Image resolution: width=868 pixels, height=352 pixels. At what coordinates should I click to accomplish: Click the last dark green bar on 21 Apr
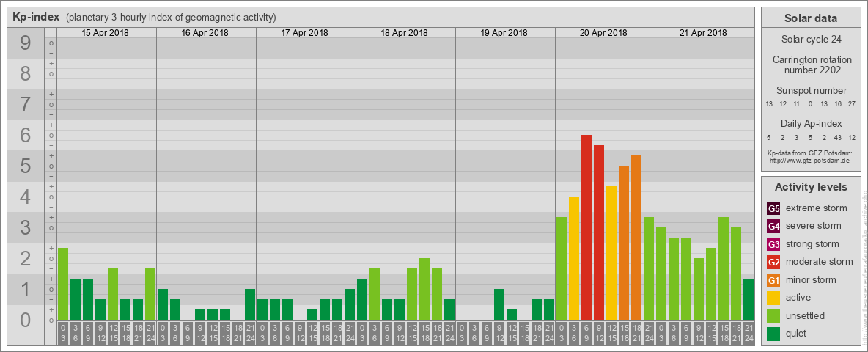point(748,299)
